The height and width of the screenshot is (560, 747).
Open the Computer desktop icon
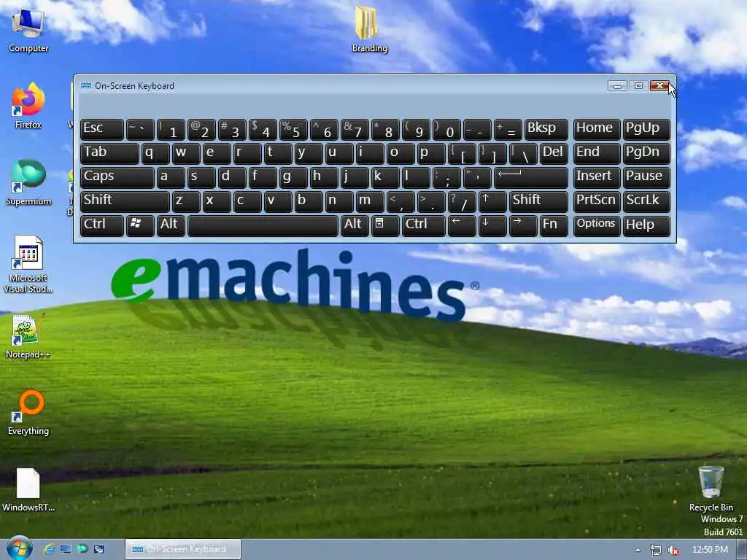click(28, 29)
